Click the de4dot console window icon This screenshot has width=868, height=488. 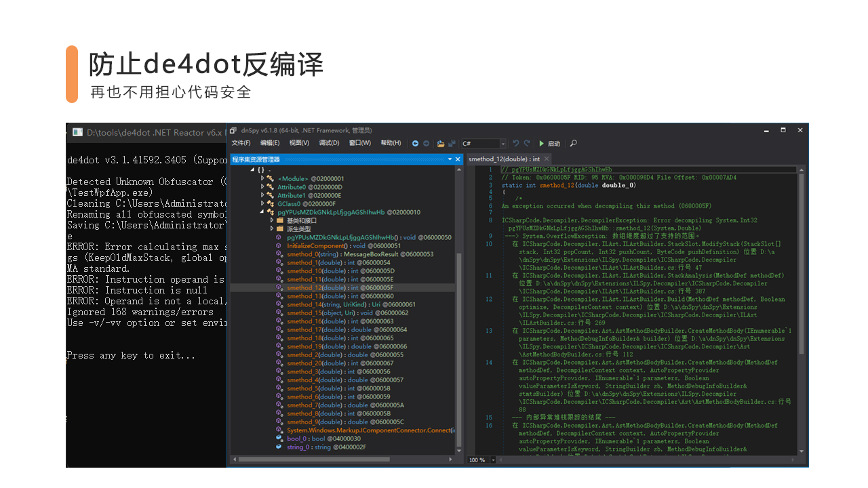77,132
